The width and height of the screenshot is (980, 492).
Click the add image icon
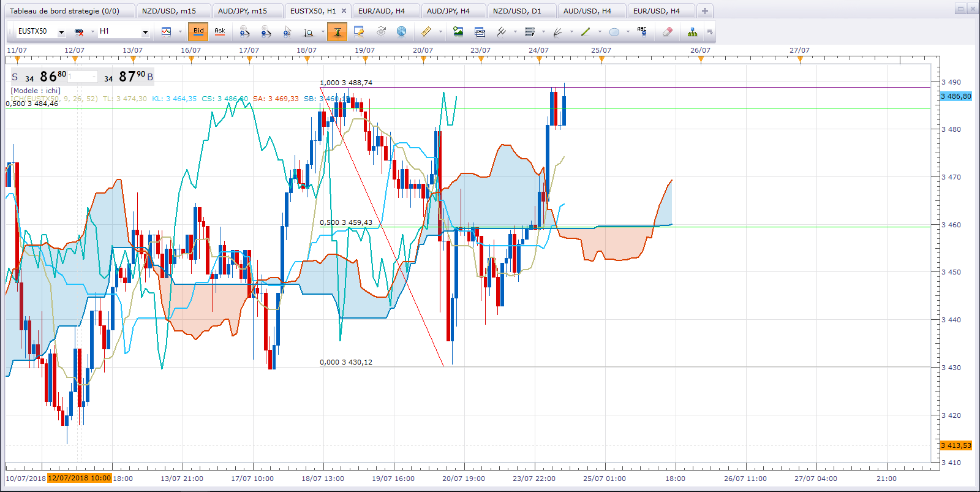[x=458, y=32]
